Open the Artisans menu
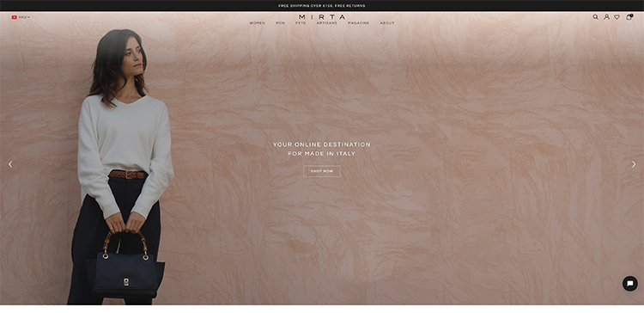 pos(326,23)
